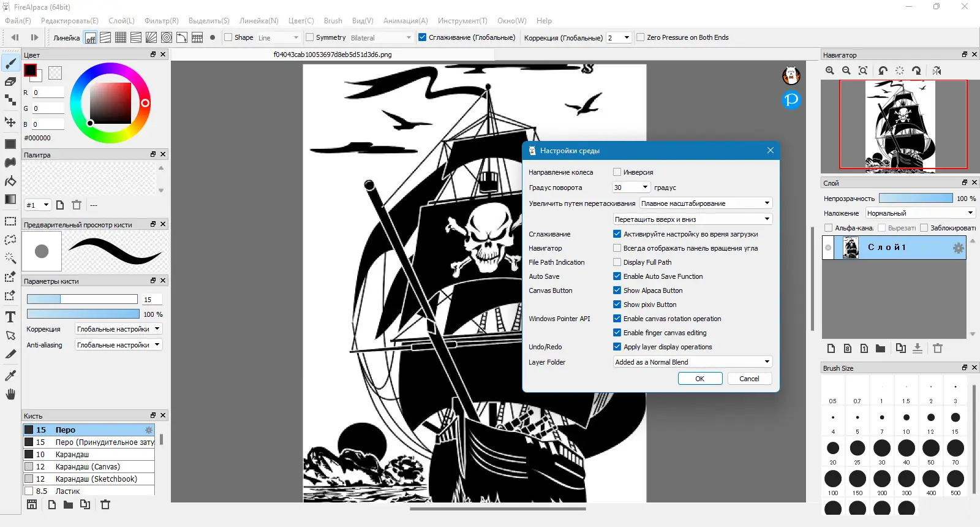
Task: Enable the concentric circle snap ruler
Action: pos(167,37)
